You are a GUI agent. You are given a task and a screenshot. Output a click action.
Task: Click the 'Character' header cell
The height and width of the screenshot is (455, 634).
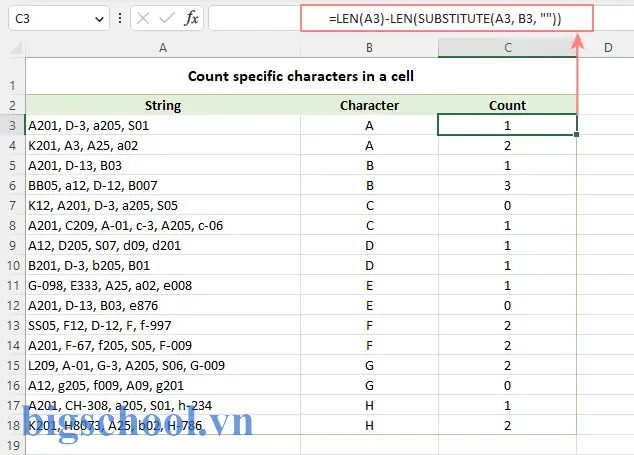[x=369, y=105]
